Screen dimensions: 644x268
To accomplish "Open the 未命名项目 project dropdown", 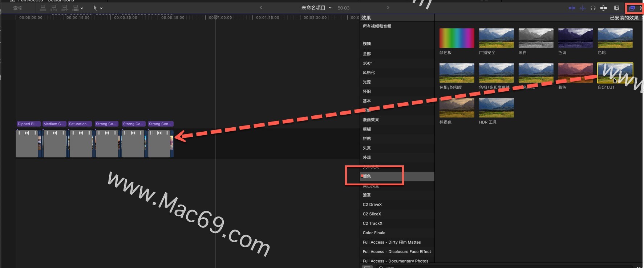I will 316,8.
